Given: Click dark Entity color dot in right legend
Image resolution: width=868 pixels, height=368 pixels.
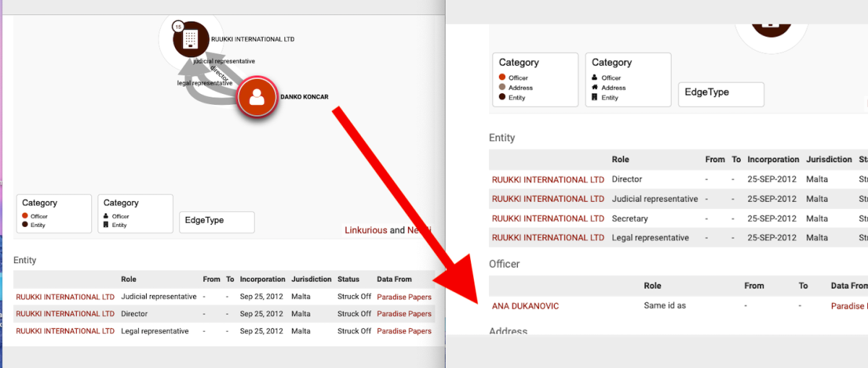Looking at the screenshot, I should tap(502, 98).
